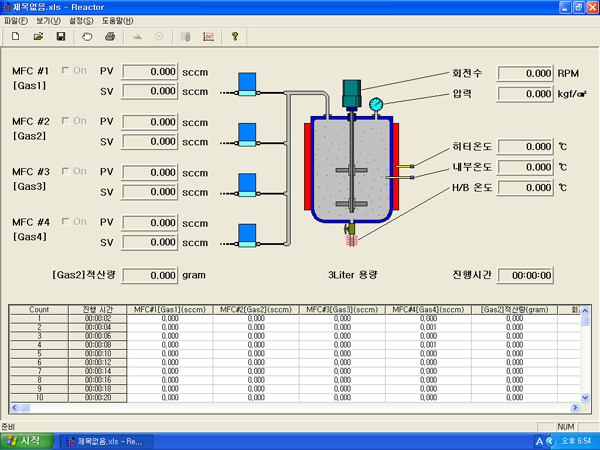Save using the floppy disk icon

click(61, 37)
